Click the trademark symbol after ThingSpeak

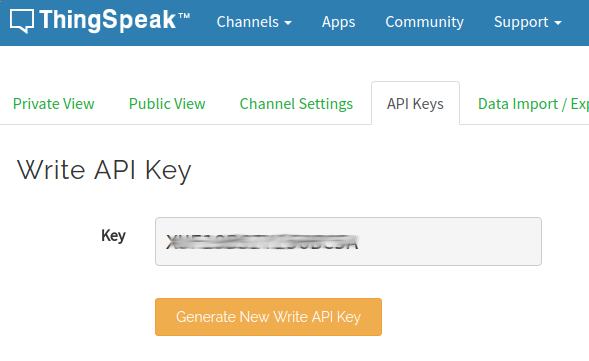coord(184,15)
